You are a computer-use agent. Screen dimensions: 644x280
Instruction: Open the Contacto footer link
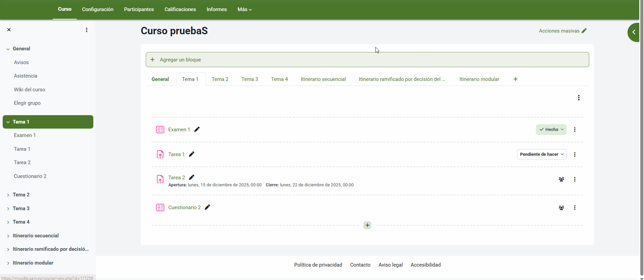[360, 265]
